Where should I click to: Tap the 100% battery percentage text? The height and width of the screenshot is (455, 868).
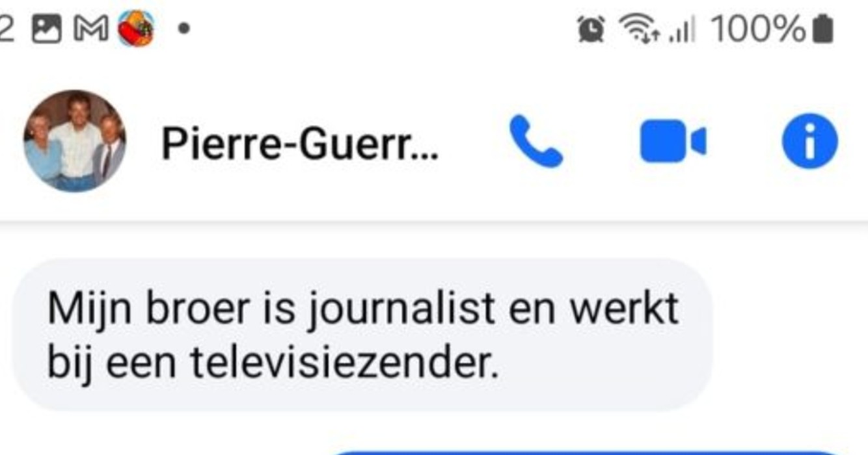tap(759, 29)
